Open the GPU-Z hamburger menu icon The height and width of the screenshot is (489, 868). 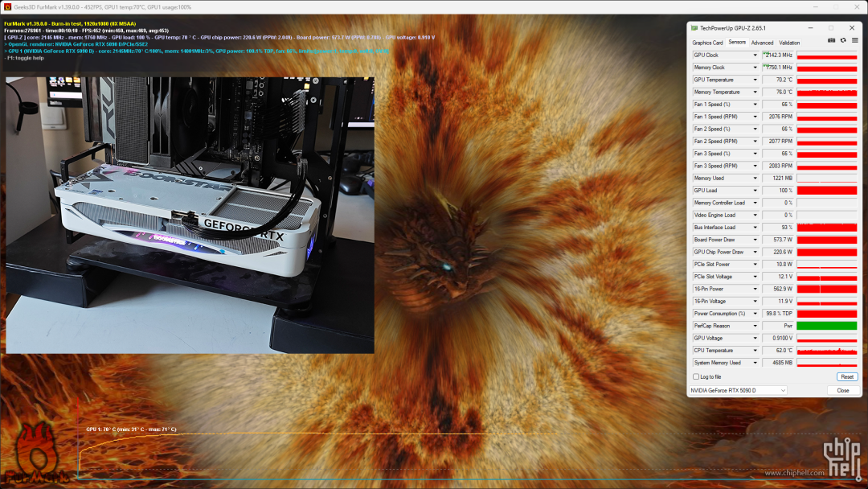pyautogui.click(x=854, y=40)
